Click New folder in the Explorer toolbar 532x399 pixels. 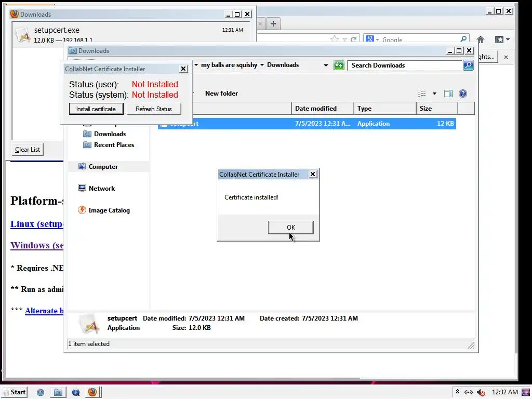221,94
